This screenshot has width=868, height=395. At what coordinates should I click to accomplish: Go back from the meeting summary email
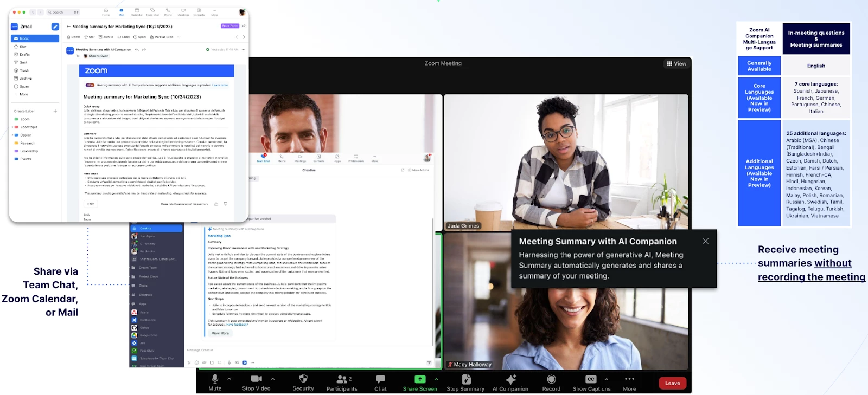pos(68,26)
